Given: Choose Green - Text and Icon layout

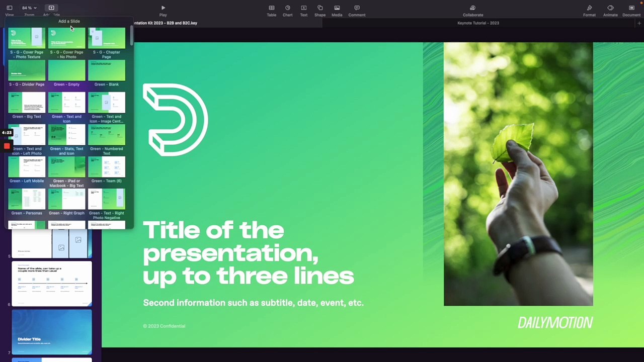Looking at the screenshot, I should [x=66, y=103].
